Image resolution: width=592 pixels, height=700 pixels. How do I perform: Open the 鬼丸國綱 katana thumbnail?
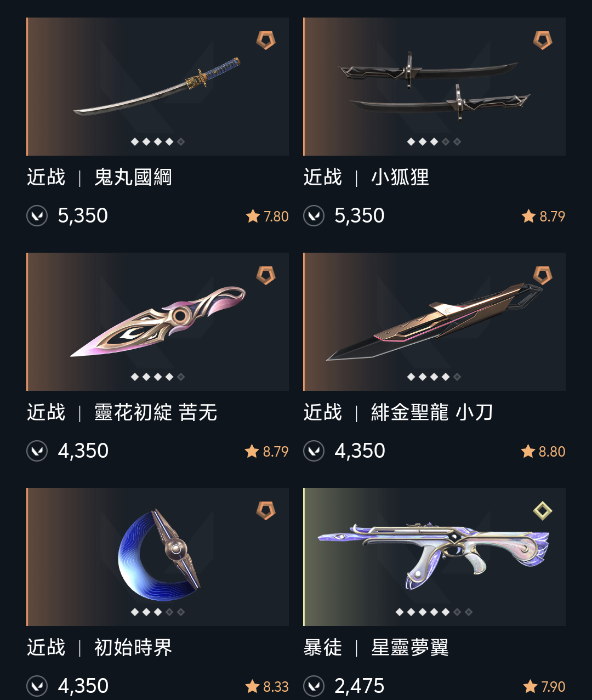[158, 87]
